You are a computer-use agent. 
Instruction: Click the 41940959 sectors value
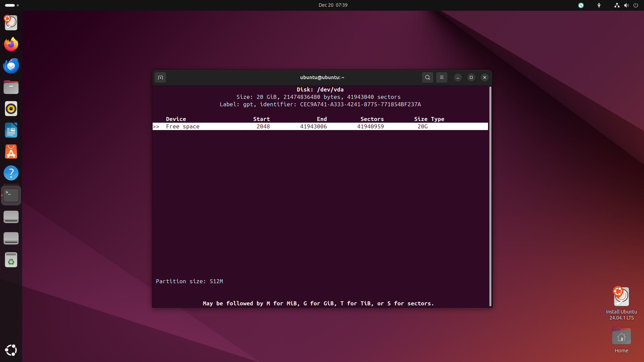click(x=370, y=126)
